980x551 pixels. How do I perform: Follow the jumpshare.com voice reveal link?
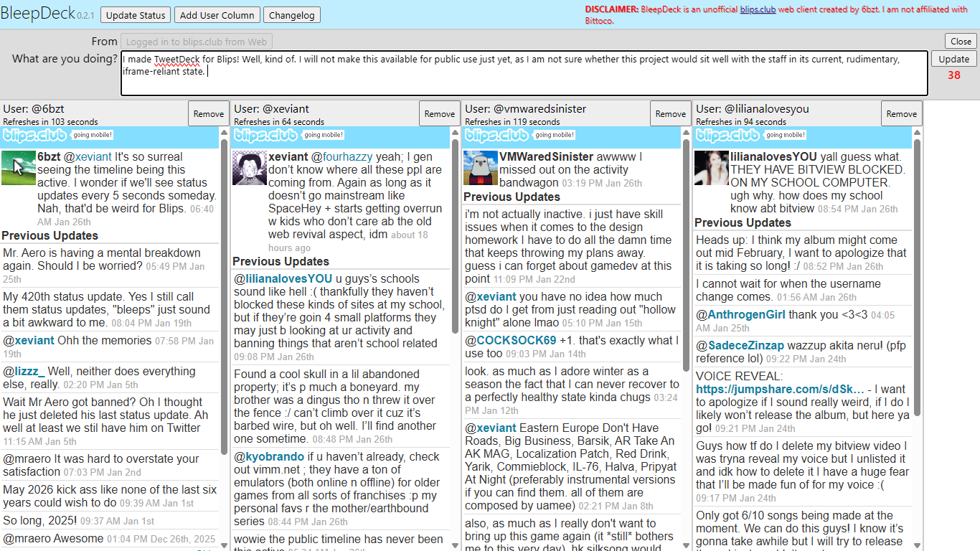[780, 390]
